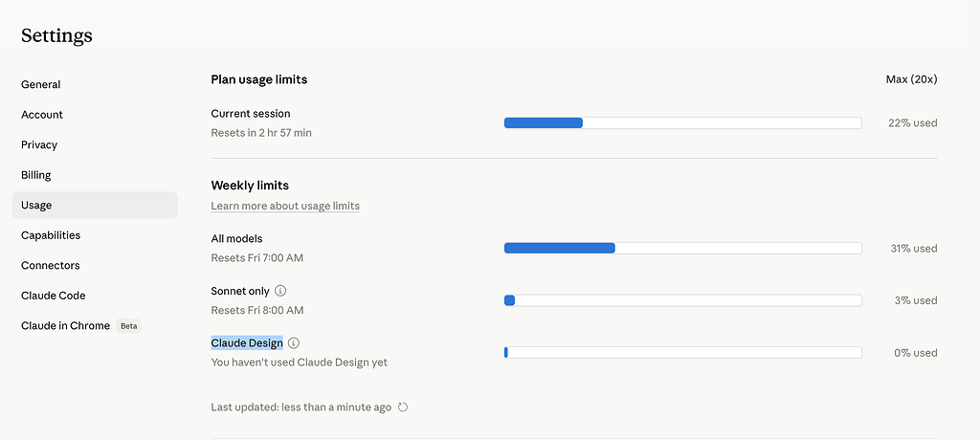
Task: Click the info icon beside Claude Design
Action: [295, 343]
